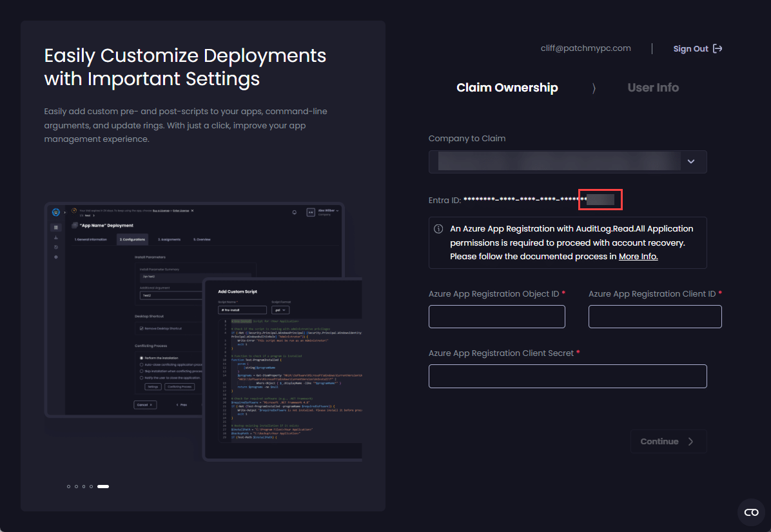
Task: Click the cliff@patchmypc.com account email
Action: click(x=585, y=48)
